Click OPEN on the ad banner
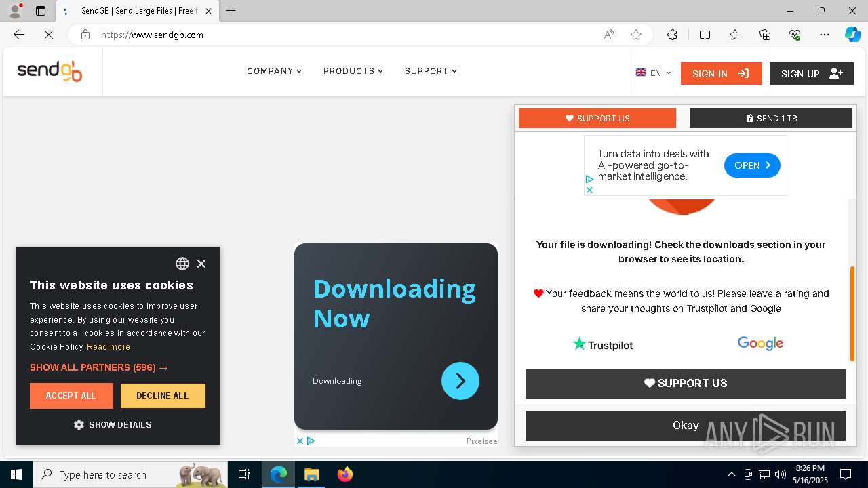 752,165
